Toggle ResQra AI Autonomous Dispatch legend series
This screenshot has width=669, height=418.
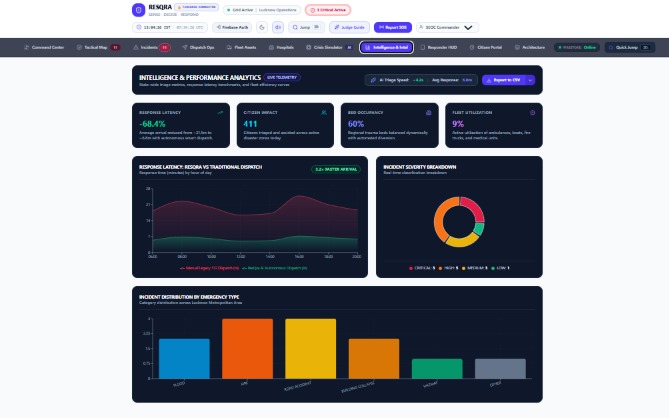click(274, 268)
